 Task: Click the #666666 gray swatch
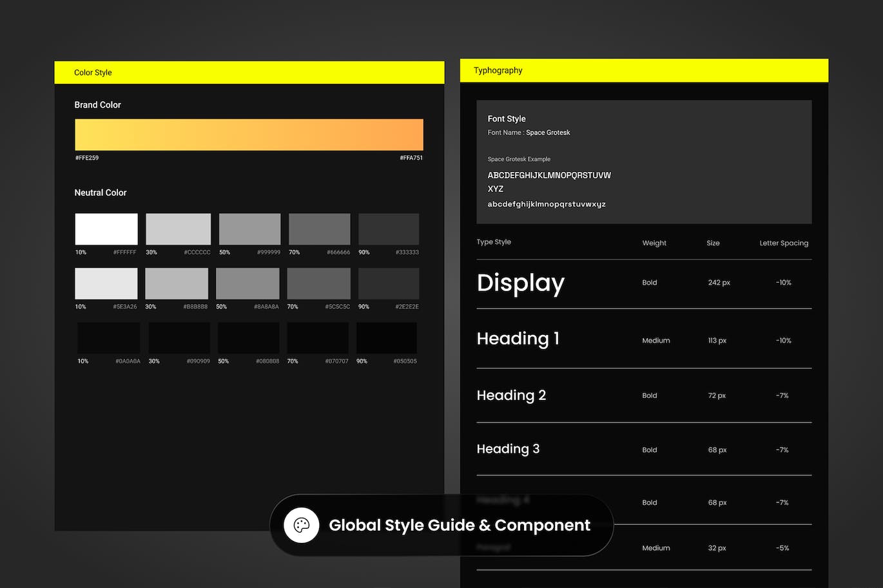point(319,229)
